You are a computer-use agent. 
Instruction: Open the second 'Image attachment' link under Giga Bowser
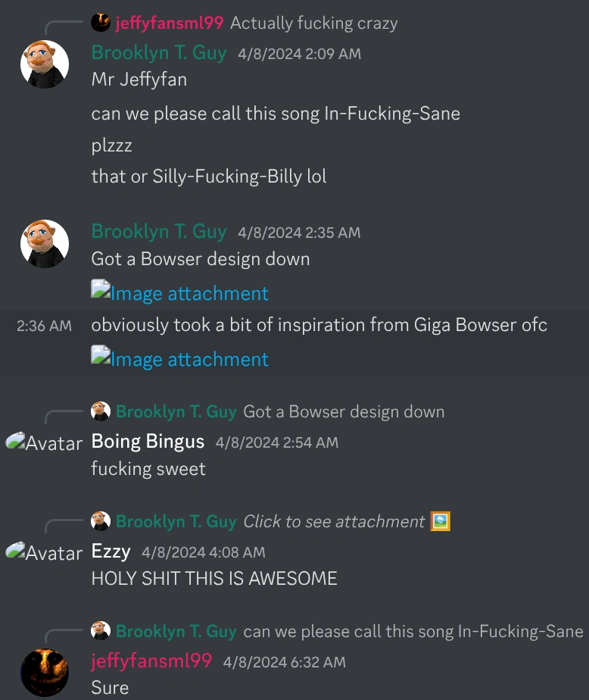(180, 358)
